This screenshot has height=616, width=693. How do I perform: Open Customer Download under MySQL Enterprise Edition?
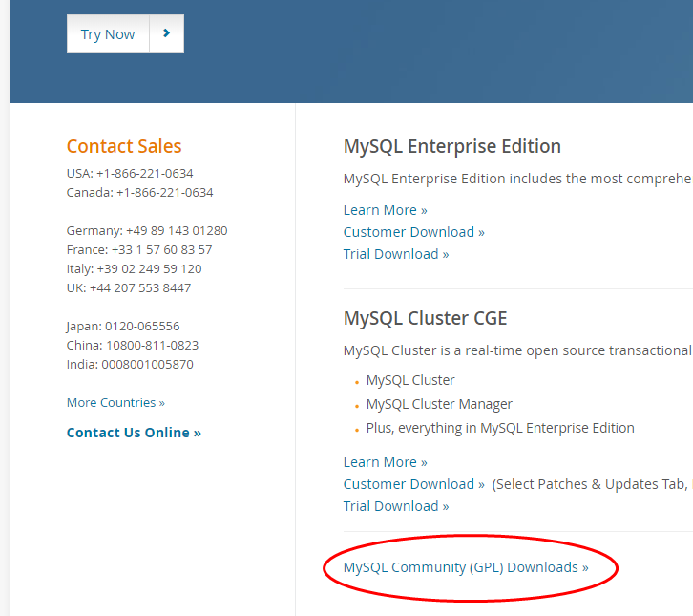point(413,232)
